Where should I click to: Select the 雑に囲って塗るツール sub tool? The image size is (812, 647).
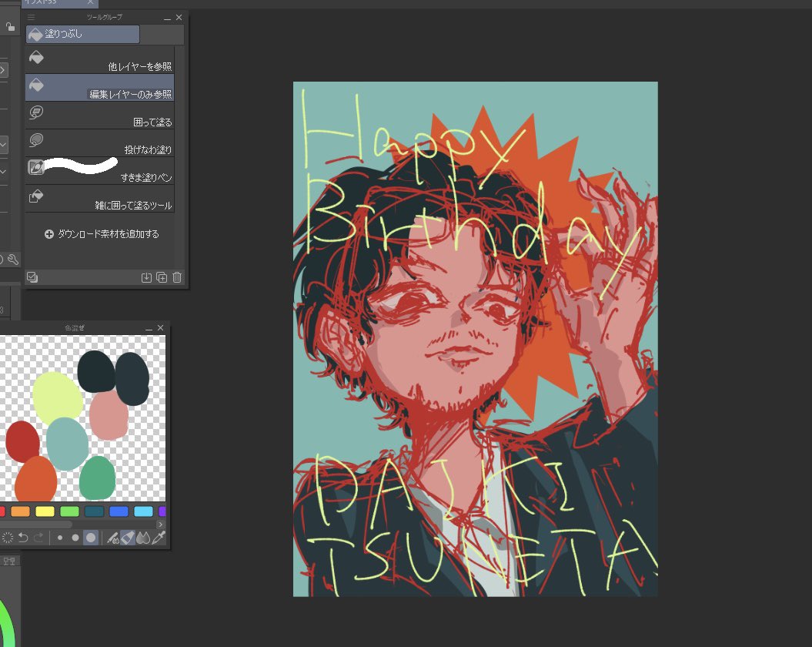(100, 198)
